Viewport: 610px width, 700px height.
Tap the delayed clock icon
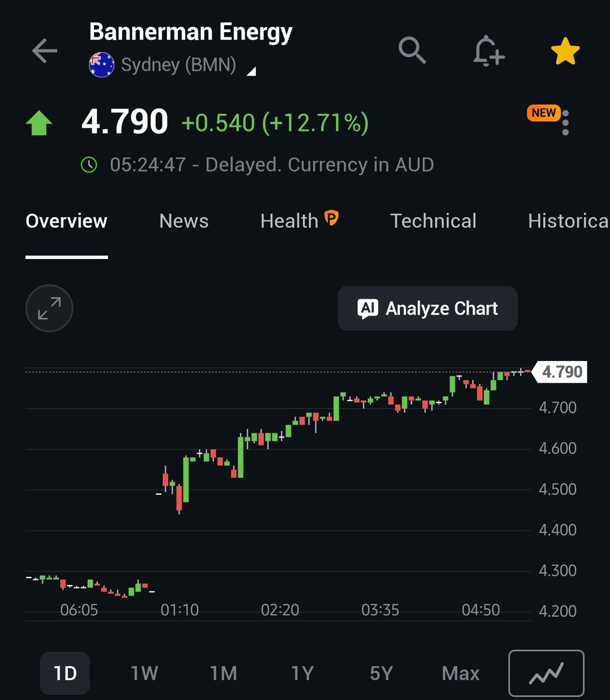tap(89, 164)
